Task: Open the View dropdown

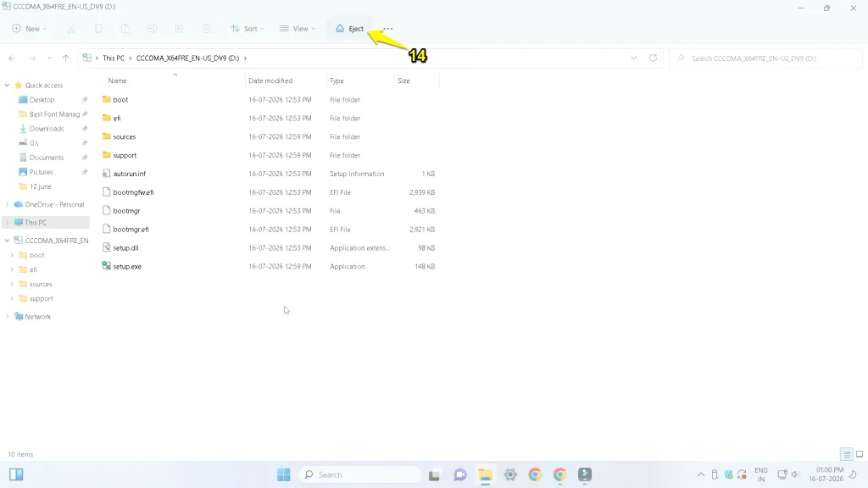Action: pyautogui.click(x=298, y=29)
